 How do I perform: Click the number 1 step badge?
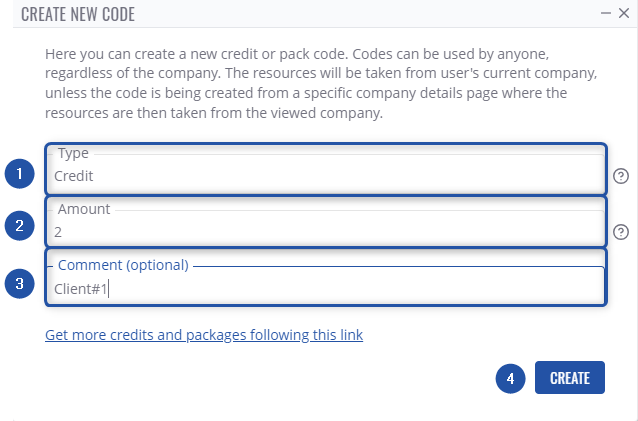18,174
